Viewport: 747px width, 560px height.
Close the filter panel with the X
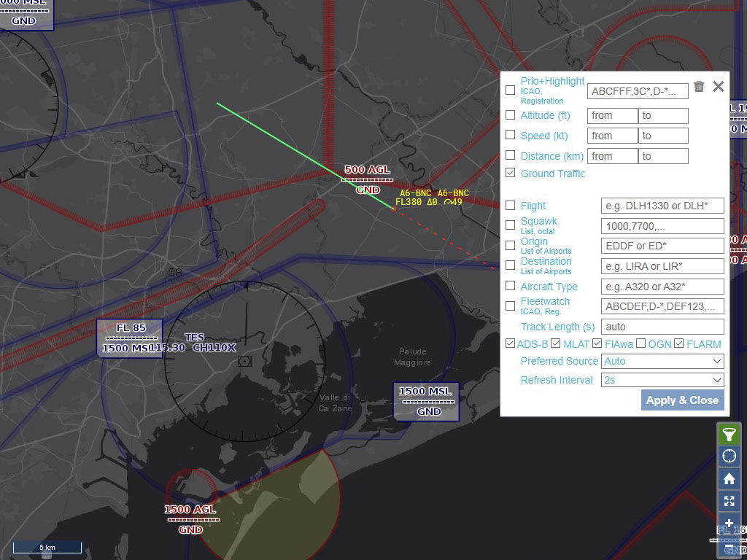(718, 86)
